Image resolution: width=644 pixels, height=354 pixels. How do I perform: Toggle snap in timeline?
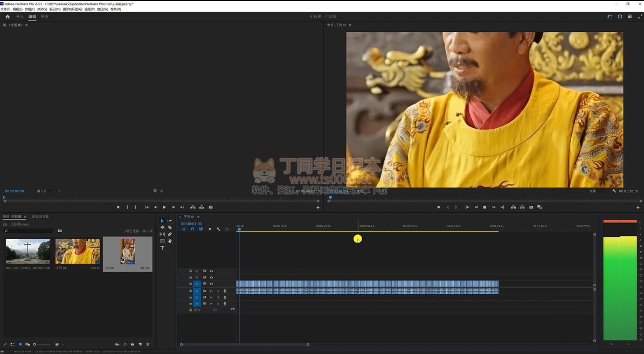pyautogui.click(x=192, y=229)
